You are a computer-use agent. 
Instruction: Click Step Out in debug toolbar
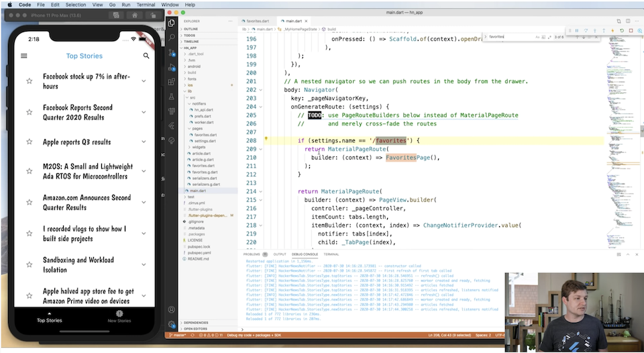coord(604,30)
